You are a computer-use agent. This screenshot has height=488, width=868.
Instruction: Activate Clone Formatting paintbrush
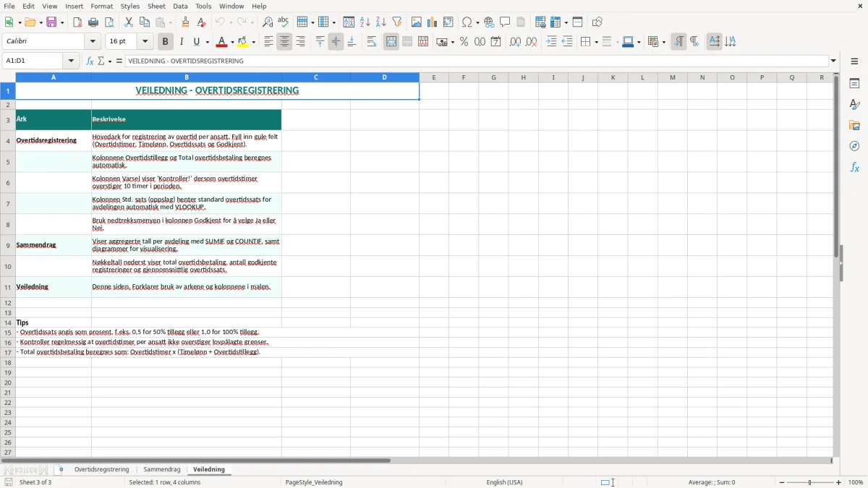point(186,22)
